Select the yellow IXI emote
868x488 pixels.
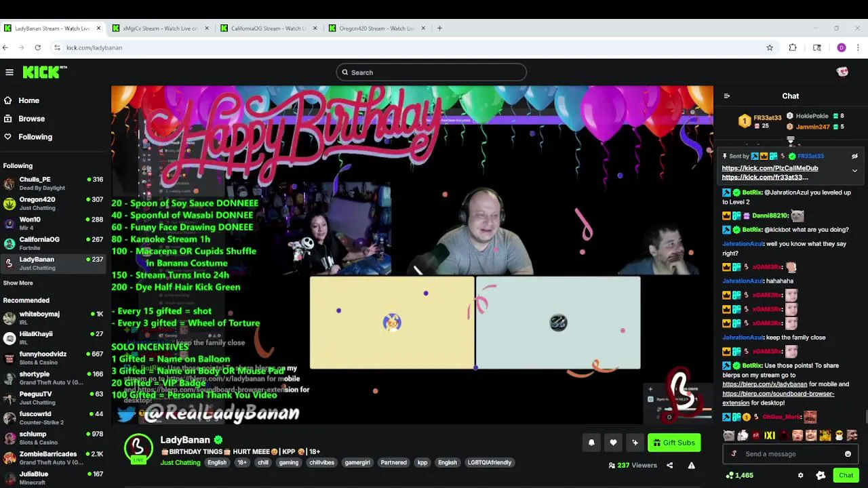click(x=770, y=435)
